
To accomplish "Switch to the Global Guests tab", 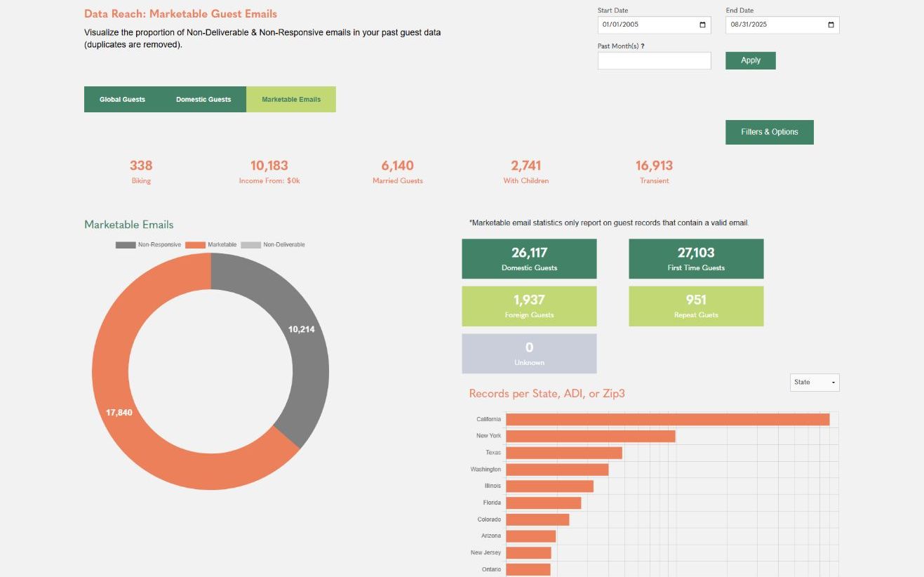I will 122,100.
